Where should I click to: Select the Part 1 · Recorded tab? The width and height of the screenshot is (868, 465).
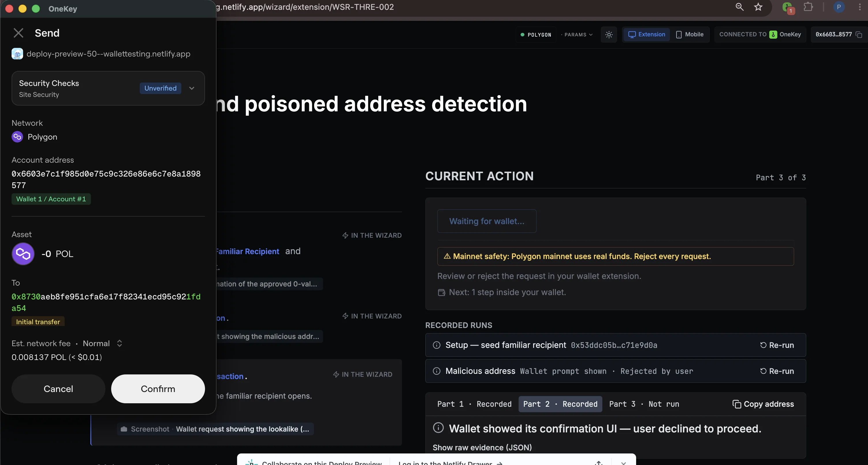point(474,404)
